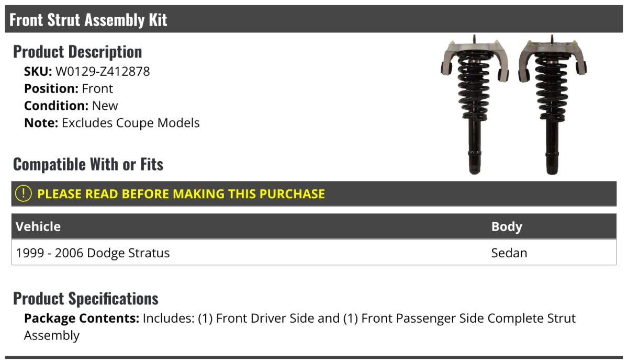
Task: Click the PLEASE READ BEFORE MAKING THIS PURCHASE banner
Action: point(181,194)
